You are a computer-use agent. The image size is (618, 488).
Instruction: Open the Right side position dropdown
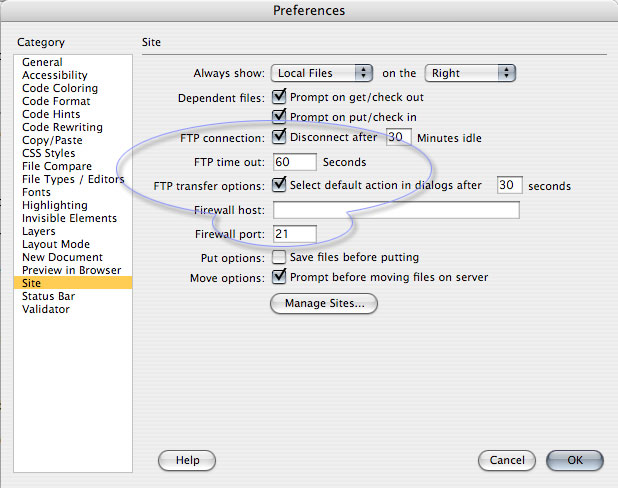pyautogui.click(x=470, y=73)
